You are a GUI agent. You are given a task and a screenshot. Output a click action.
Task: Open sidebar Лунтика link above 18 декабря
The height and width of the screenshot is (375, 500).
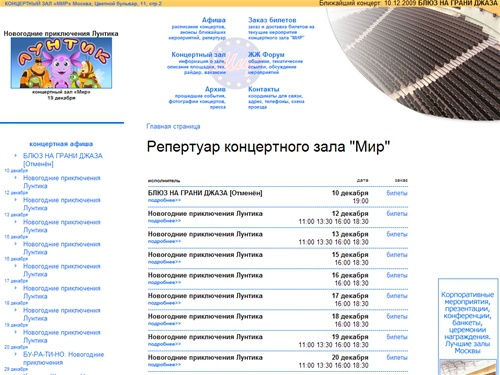pos(62,292)
